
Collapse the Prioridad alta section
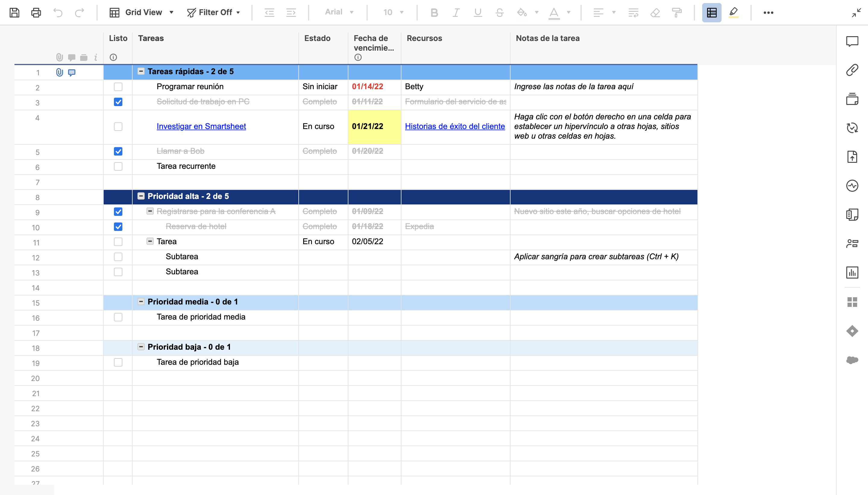141,196
